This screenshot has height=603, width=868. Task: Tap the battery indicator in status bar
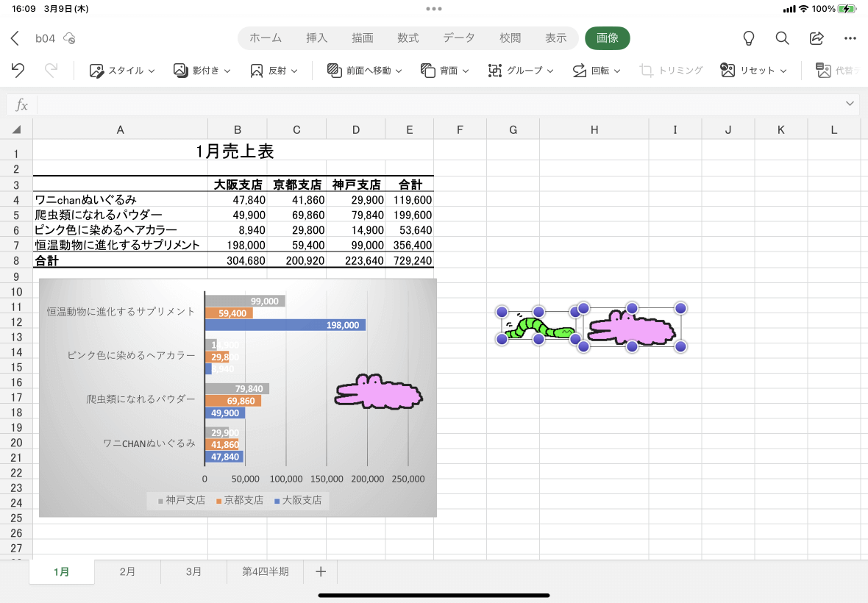[x=847, y=9]
